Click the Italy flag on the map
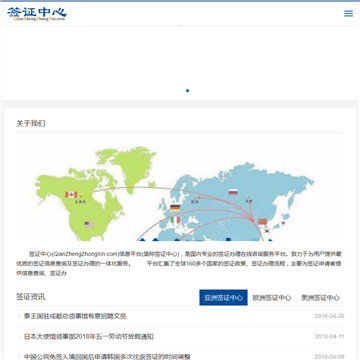 (x=175, y=220)
